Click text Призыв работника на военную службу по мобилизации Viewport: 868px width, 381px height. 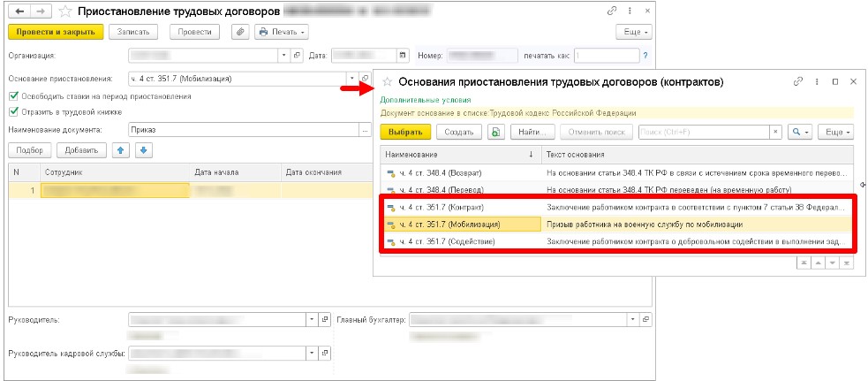(645, 225)
